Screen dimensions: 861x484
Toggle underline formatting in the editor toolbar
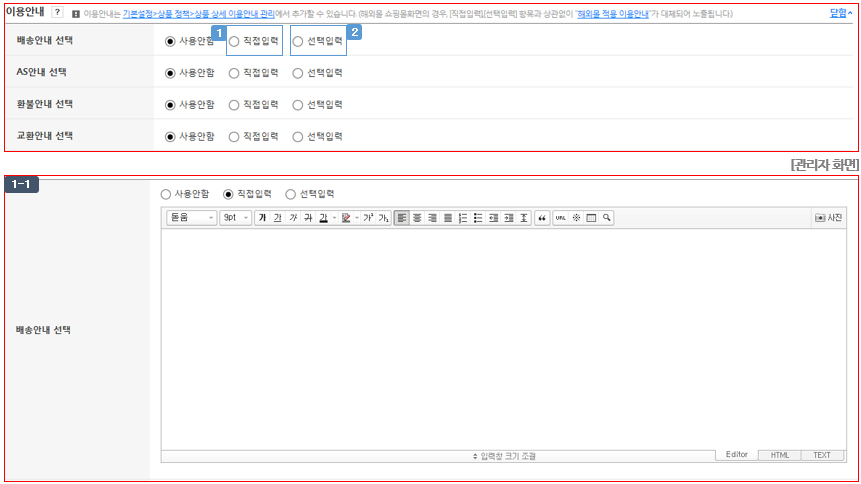pyautogui.click(x=278, y=218)
